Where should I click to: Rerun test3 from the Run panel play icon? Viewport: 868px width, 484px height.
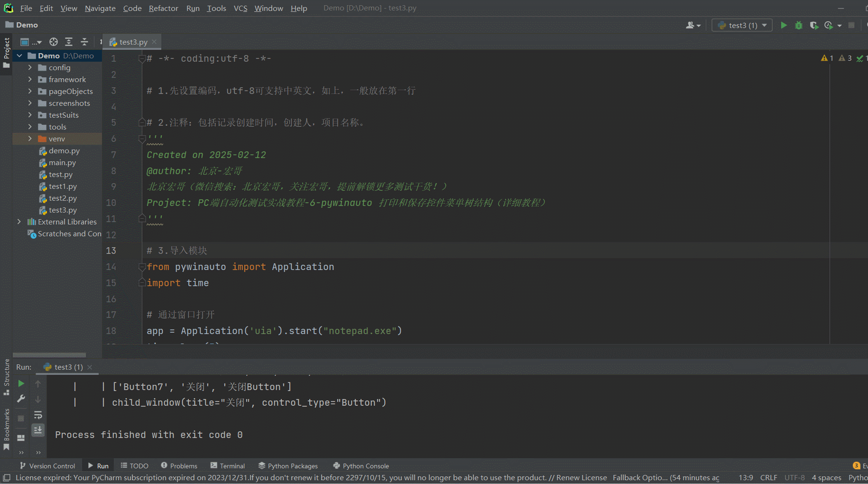click(21, 383)
